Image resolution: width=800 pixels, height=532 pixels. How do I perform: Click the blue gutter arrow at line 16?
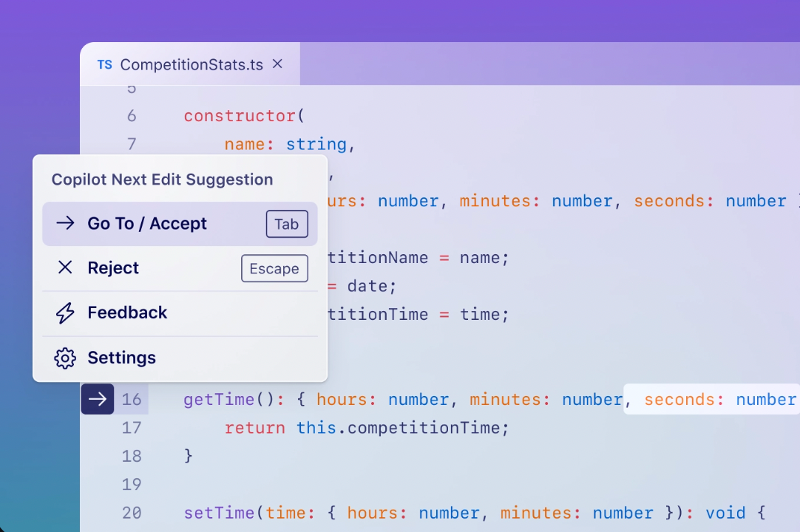point(97,399)
